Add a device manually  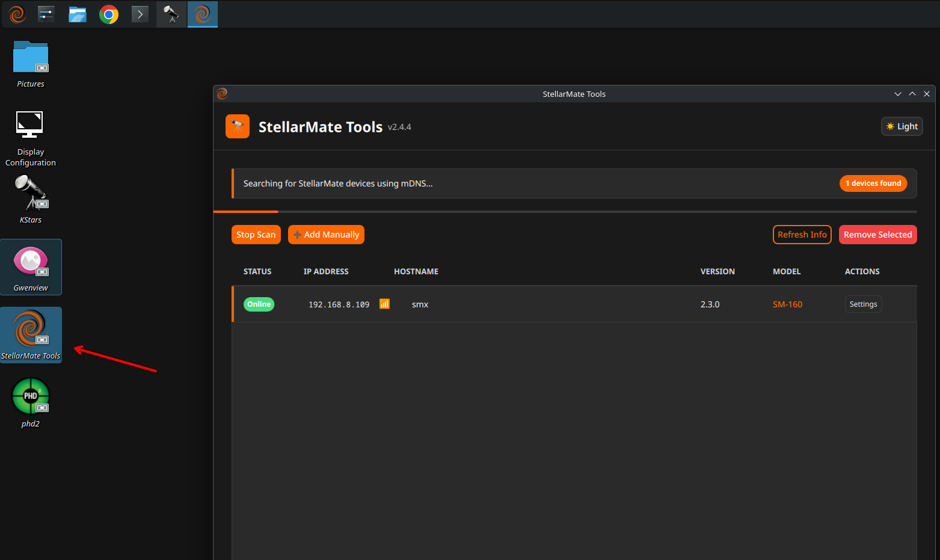[326, 235]
